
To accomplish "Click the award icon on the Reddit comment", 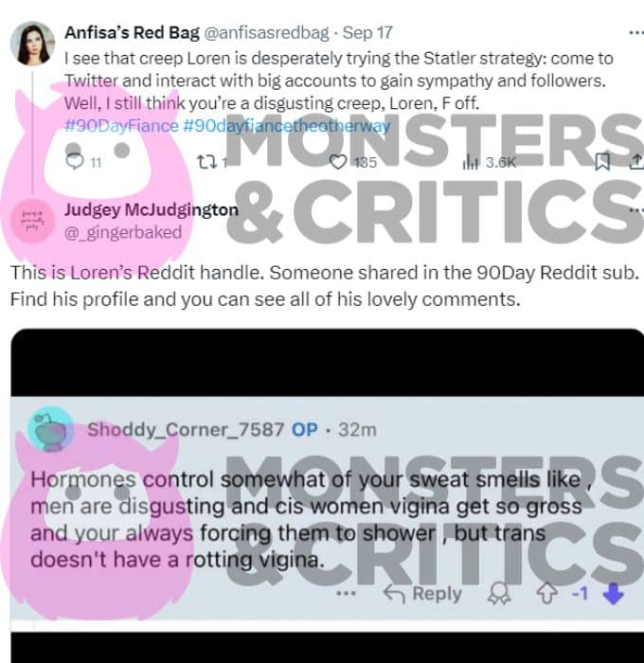I will (499, 594).
